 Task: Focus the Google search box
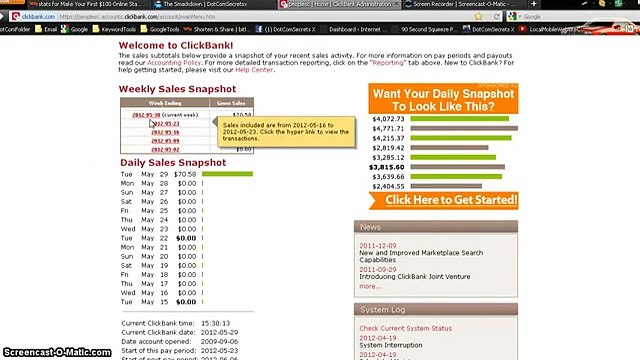point(580,16)
